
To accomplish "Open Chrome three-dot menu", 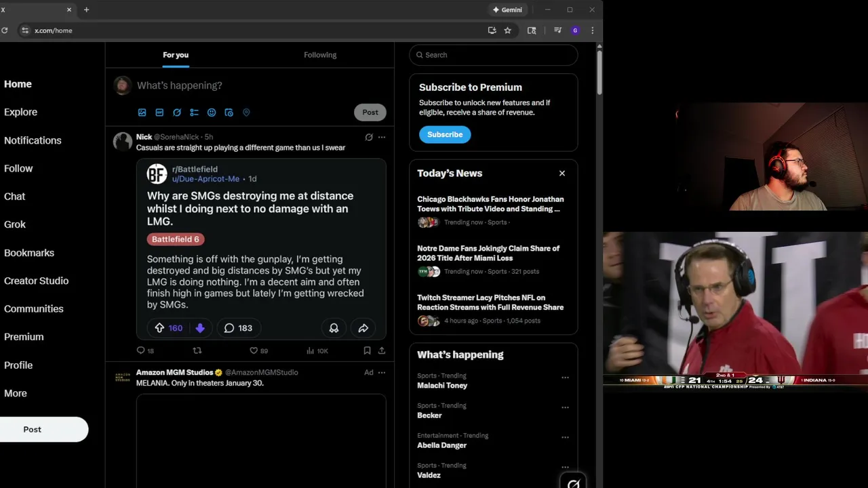I will tap(592, 30).
